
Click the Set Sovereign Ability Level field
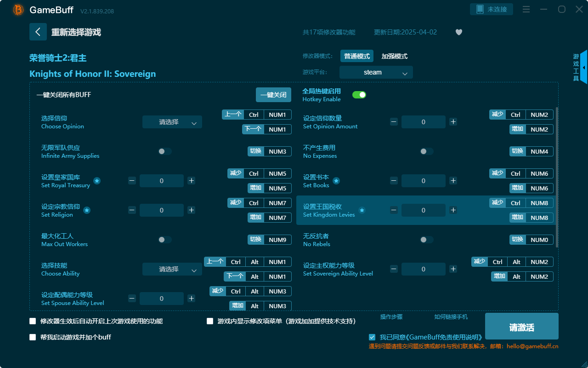coord(424,269)
